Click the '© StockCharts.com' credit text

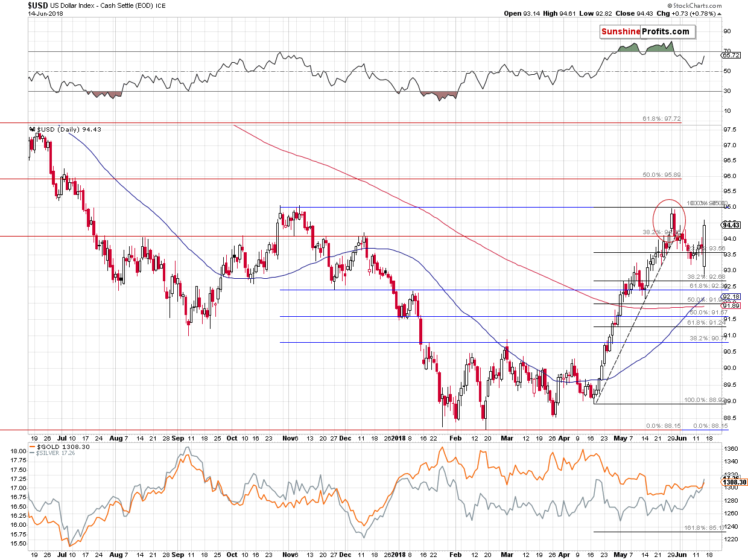tap(694, 5)
